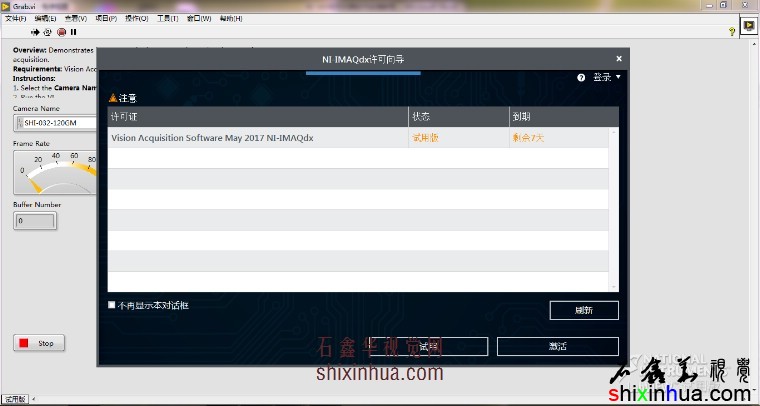This screenshot has width=760, height=406.
Task: Open the 文件(F) menu
Action: coord(16,19)
